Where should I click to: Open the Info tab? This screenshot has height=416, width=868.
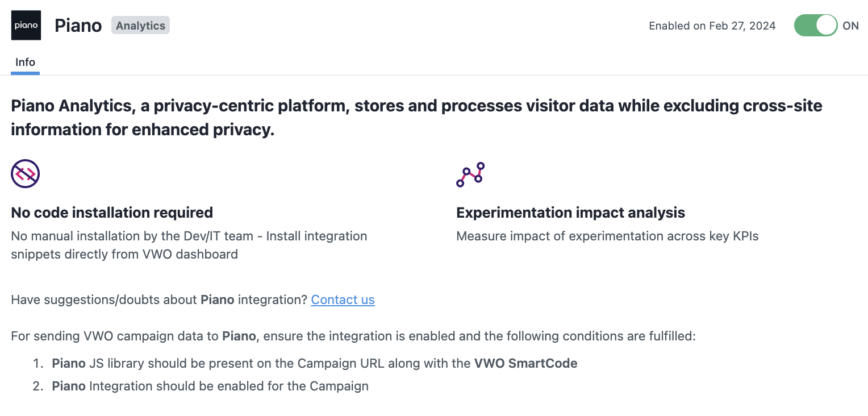click(x=25, y=63)
